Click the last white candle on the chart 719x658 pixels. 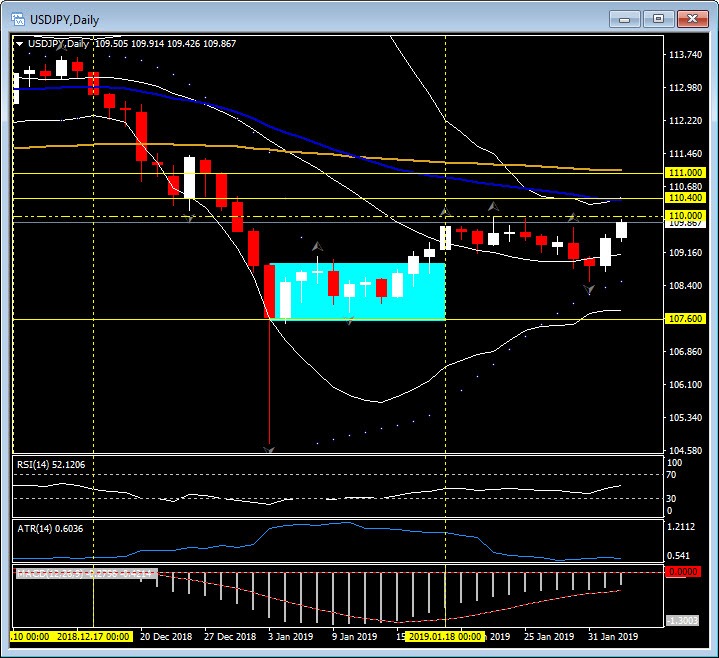621,230
